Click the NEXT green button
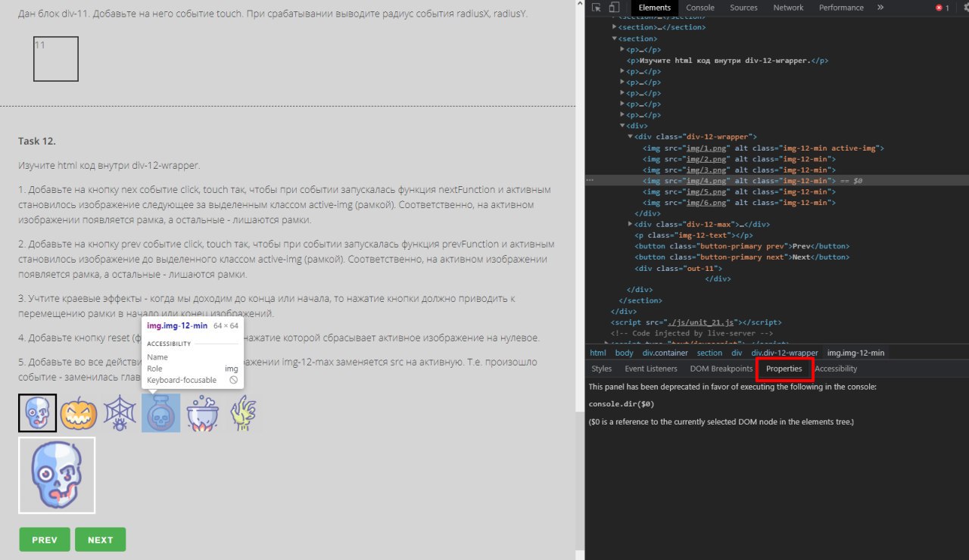 pos(100,540)
